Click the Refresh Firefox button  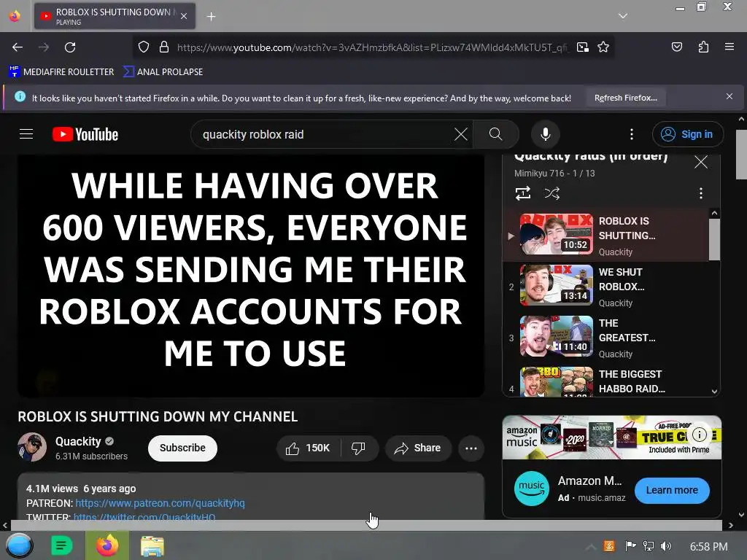(x=625, y=98)
